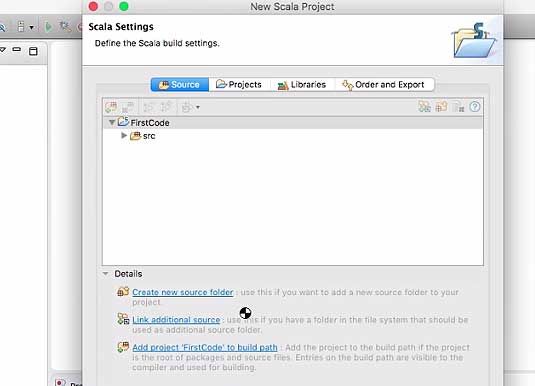Viewport: 535px width, 386px height.
Task: Click the icon right of Run in Eclipse toolbar
Action: [x=65, y=26]
